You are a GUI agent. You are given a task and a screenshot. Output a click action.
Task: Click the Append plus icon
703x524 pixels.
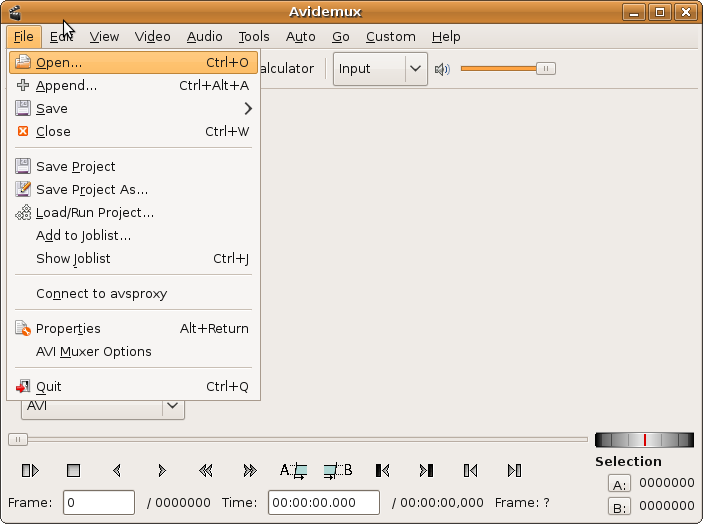coord(23,85)
